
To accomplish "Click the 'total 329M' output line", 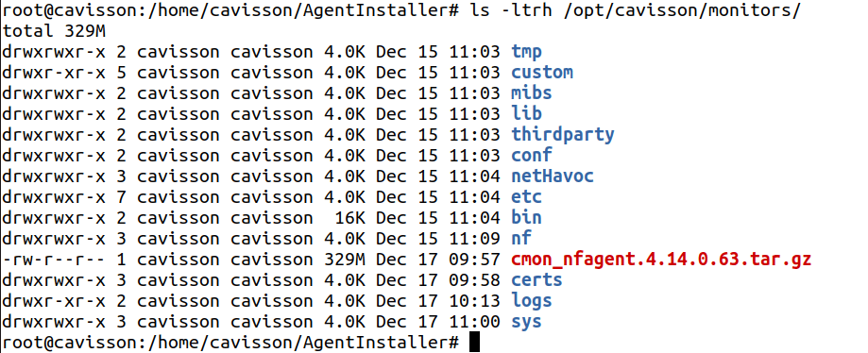I will (x=55, y=31).
